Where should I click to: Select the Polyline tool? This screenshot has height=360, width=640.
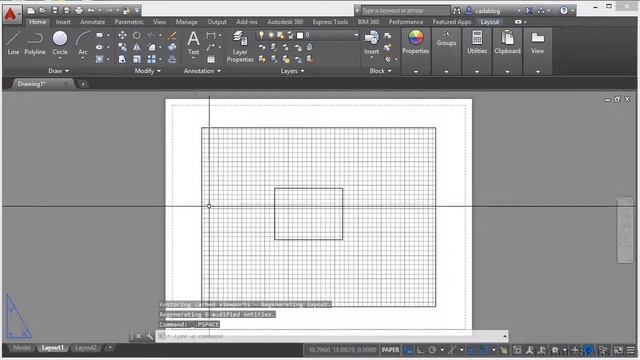click(x=35, y=43)
